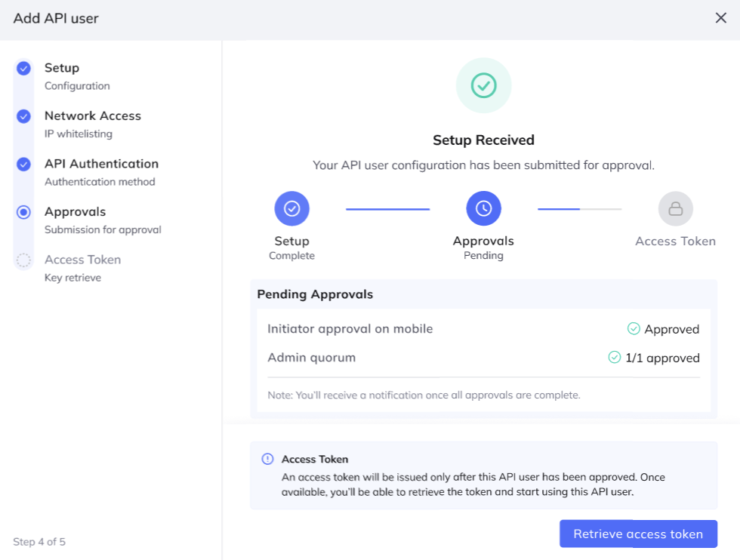Click the Access Token info icon
This screenshot has height=560, width=740.
(x=267, y=459)
